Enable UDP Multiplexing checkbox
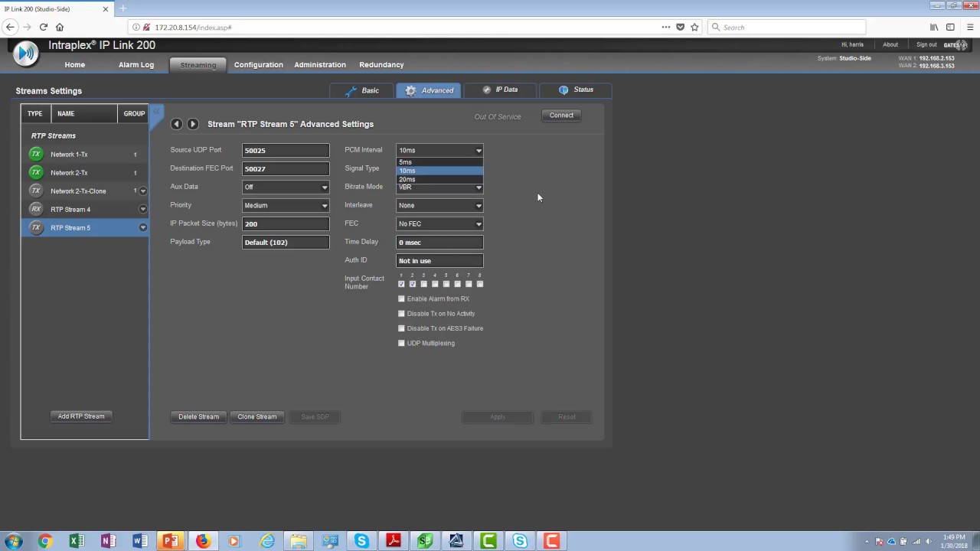 coord(401,343)
